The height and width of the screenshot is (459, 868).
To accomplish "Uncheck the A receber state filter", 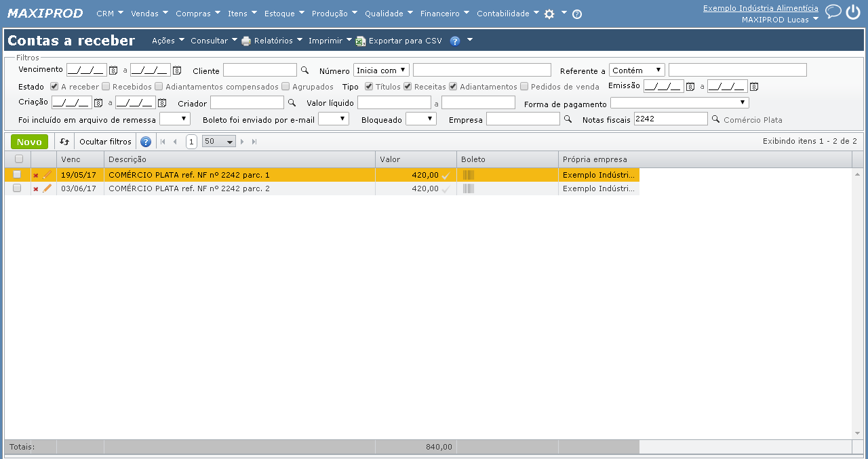I will (x=54, y=86).
